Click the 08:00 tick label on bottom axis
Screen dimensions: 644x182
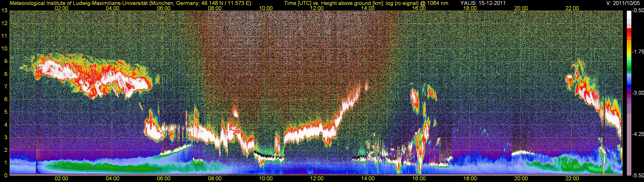coord(215,179)
